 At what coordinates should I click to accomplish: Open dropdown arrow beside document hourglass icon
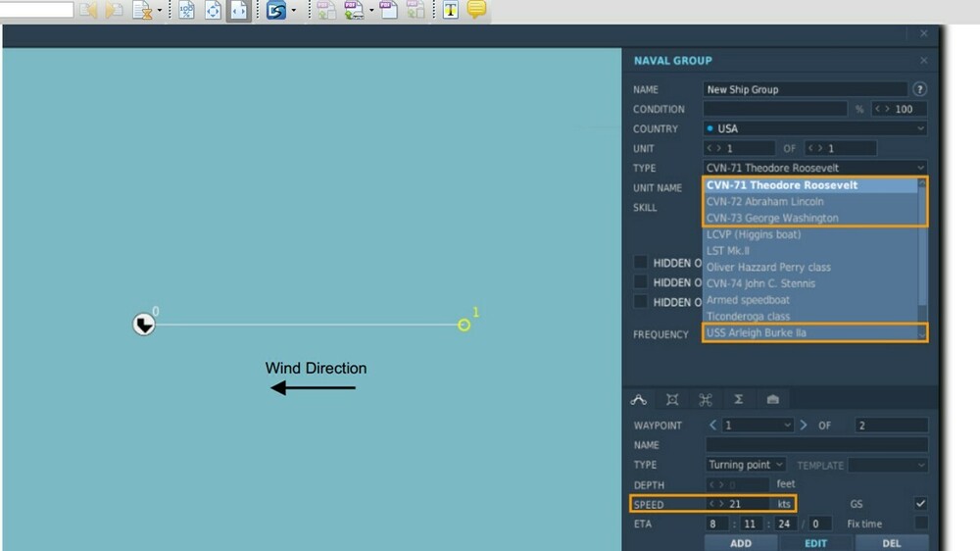coord(160,10)
